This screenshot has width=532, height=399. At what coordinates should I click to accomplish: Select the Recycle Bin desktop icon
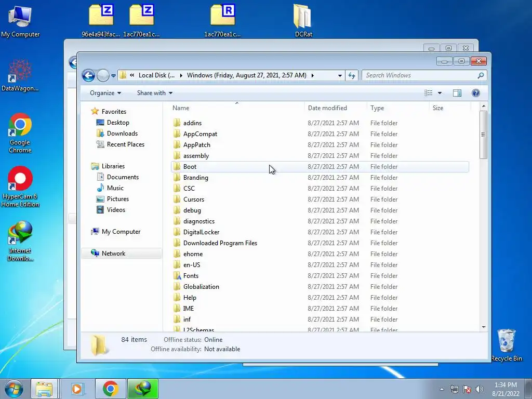(506, 345)
